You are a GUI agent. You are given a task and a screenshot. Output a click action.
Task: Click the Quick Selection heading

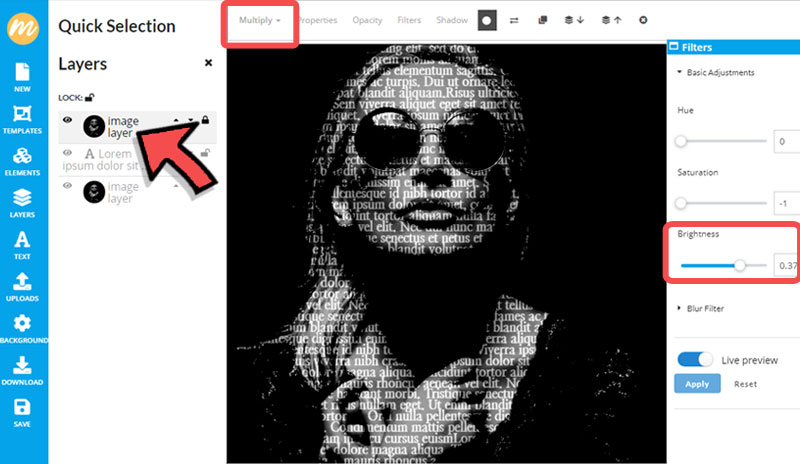[x=117, y=26]
